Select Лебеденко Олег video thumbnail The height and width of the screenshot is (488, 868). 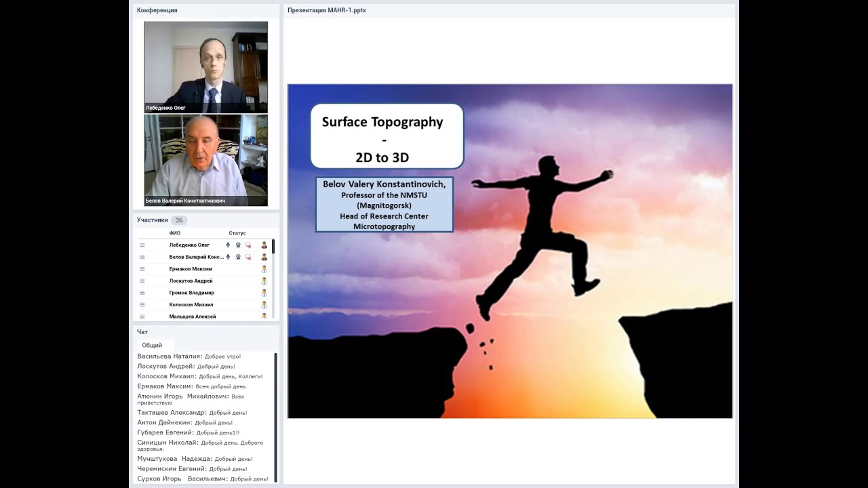(206, 67)
